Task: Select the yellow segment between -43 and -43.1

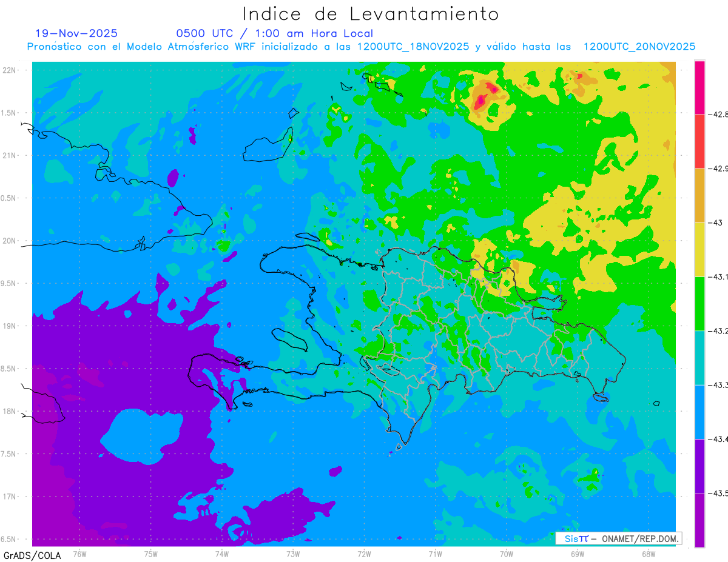Action: pyautogui.click(x=699, y=250)
